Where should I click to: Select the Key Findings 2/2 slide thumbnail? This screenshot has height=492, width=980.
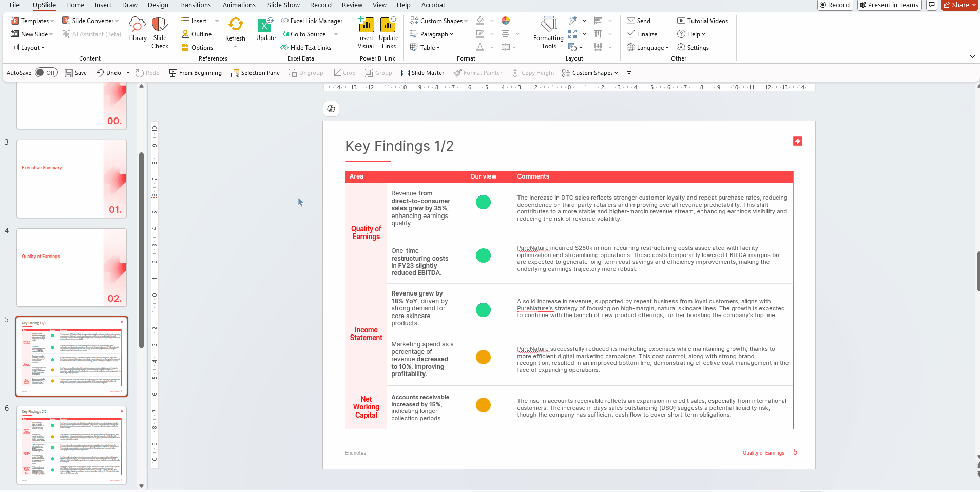72,445
